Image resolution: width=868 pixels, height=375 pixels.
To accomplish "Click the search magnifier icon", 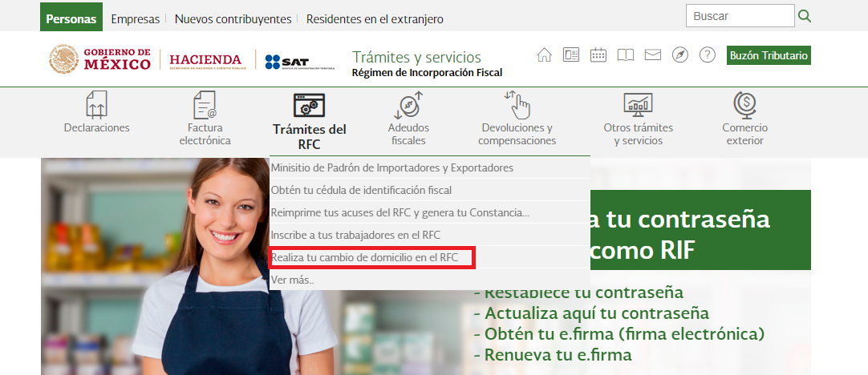I will click(805, 16).
